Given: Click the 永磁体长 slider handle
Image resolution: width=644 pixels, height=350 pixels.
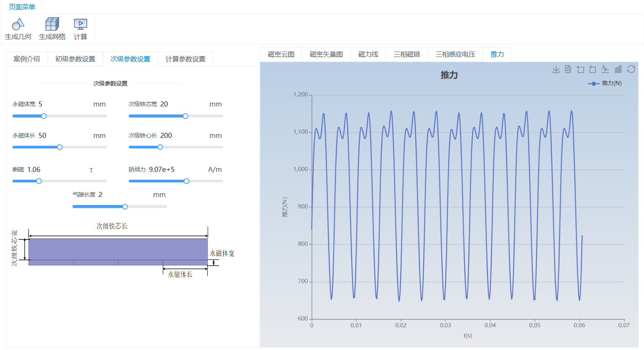Looking at the screenshot, I should tap(60, 147).
